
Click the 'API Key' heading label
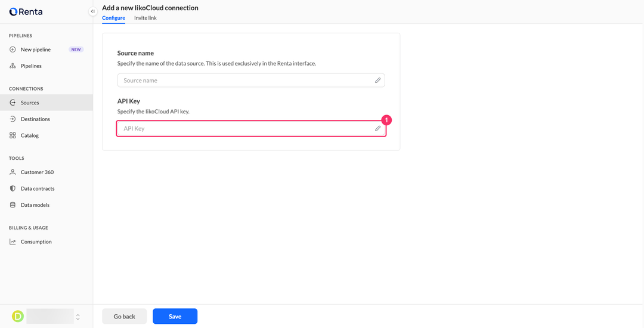129,101
